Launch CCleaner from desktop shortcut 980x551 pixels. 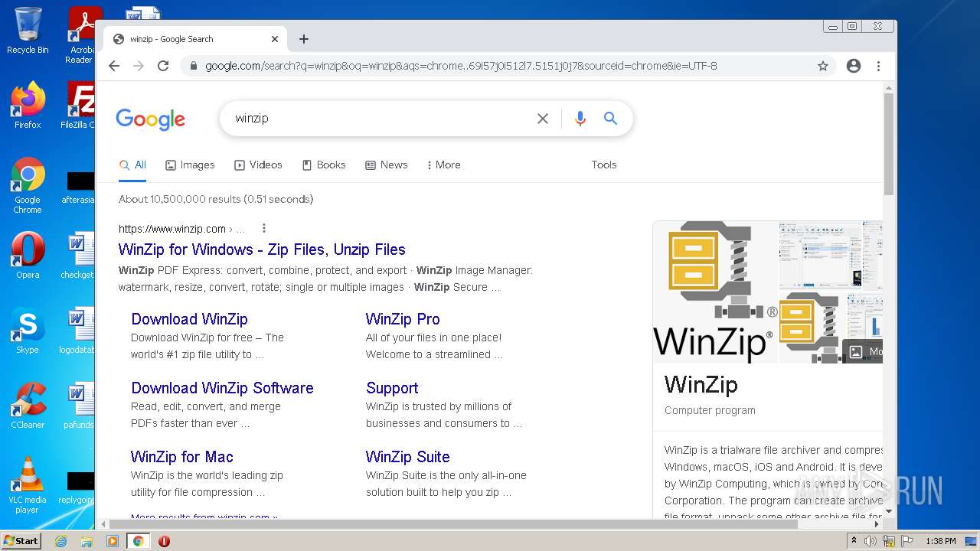point(28,406)
